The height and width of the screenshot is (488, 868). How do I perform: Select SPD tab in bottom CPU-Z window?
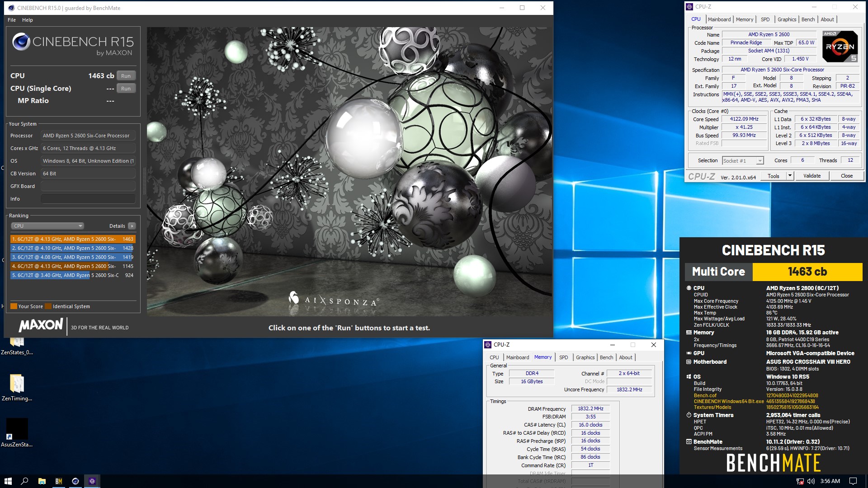point(563,357)
